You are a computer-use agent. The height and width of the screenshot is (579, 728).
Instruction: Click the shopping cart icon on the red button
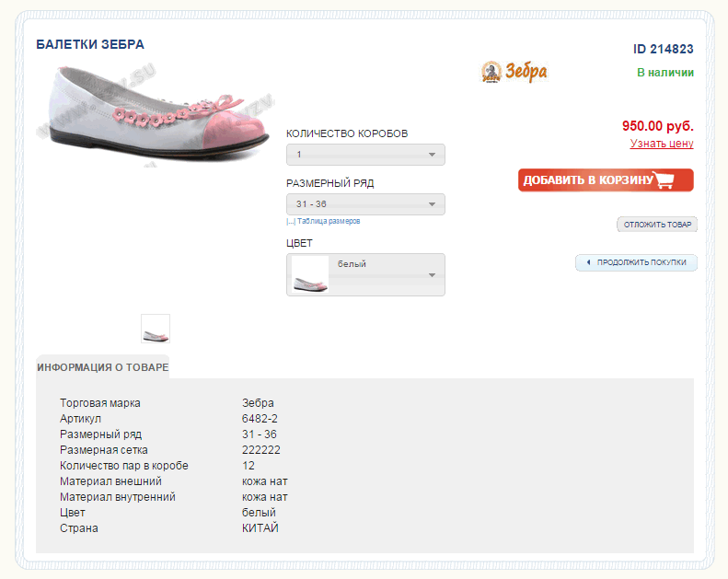(x=664, y=180)
